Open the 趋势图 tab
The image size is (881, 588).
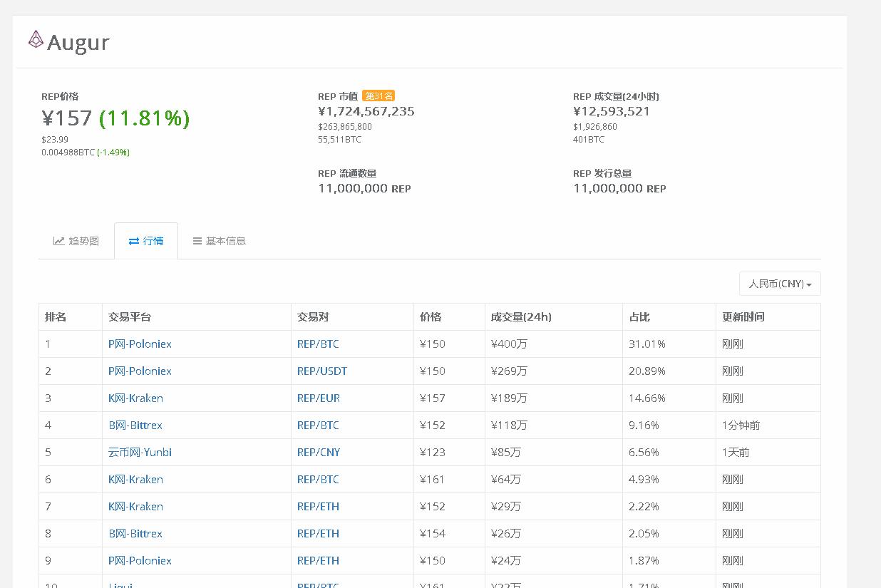(x=76, y=241)
